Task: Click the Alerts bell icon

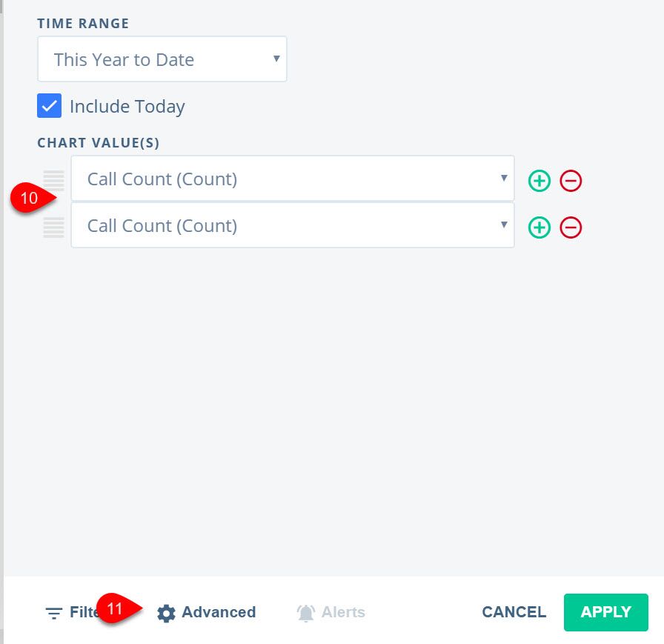Action: 305,613
